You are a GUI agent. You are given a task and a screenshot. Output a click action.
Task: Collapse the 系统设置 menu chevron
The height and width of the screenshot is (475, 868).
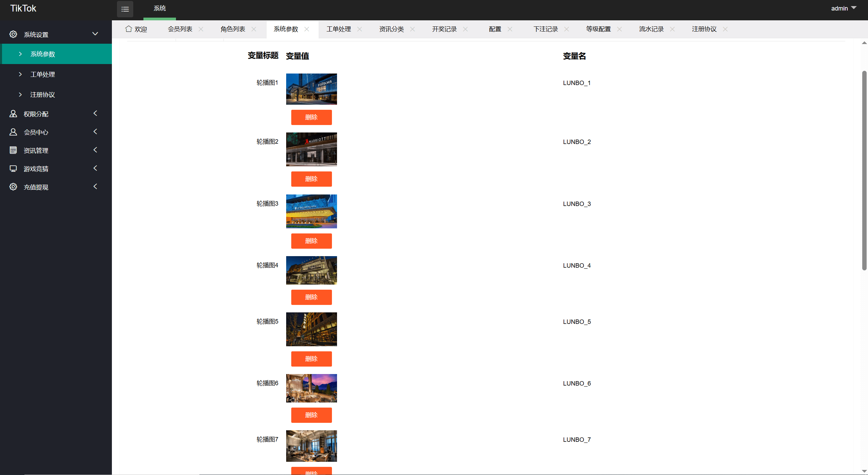coord(95,34)
